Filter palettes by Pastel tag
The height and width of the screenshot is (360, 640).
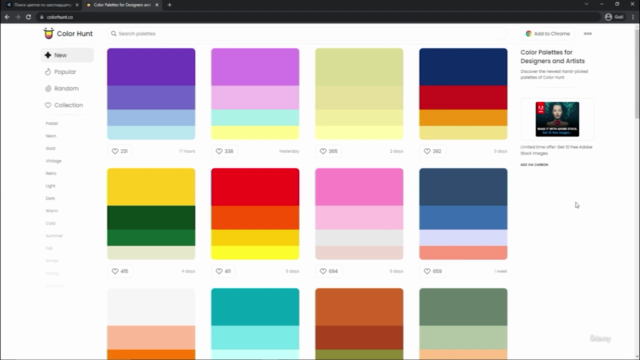tap(52, 123)
